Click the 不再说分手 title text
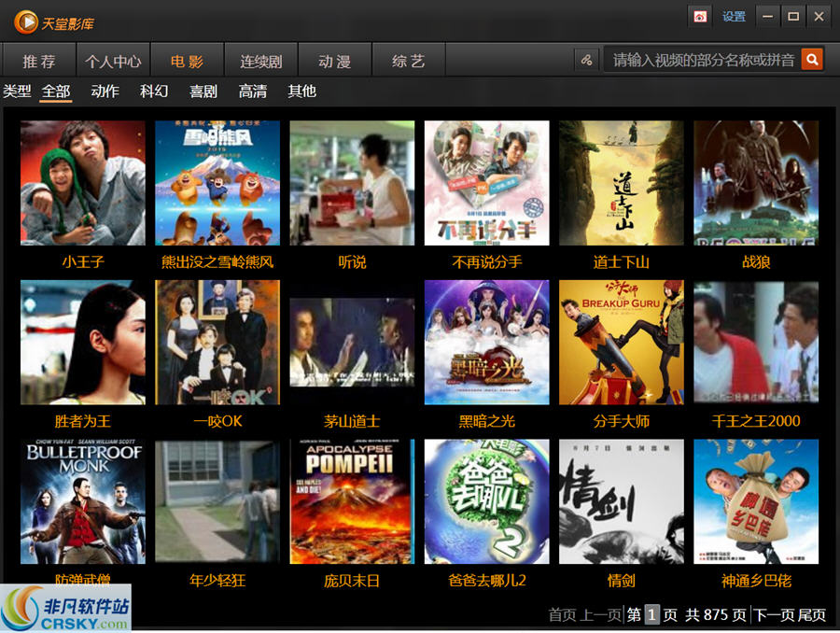This screenshot has height=633, width=840. tap(487, 262)
